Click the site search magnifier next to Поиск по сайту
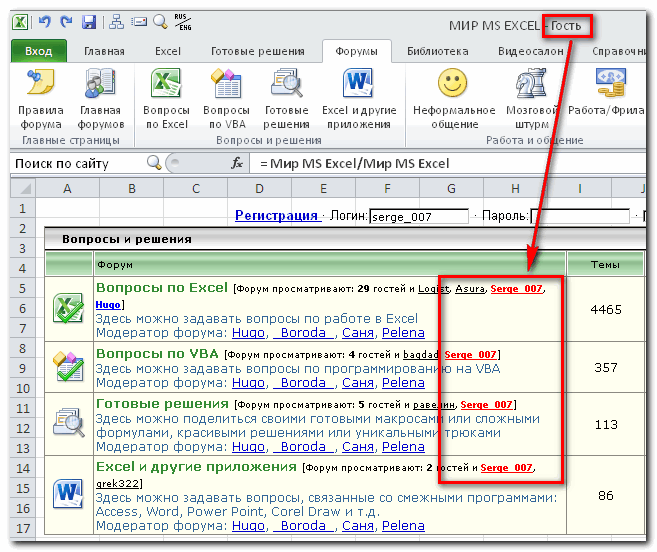This screenshot has width=657, height=552. point(154,163)
